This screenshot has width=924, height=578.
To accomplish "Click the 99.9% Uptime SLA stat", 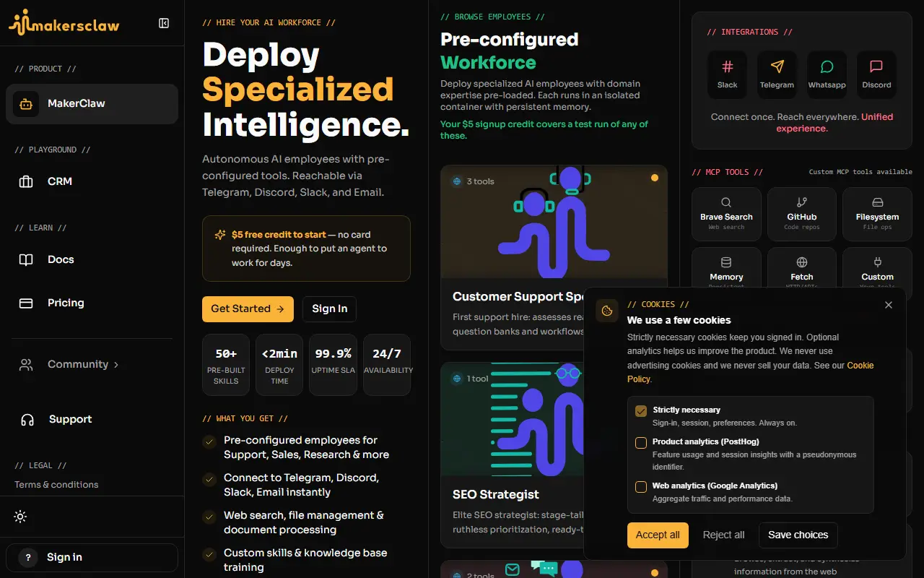I will click(x=333, y=365).
